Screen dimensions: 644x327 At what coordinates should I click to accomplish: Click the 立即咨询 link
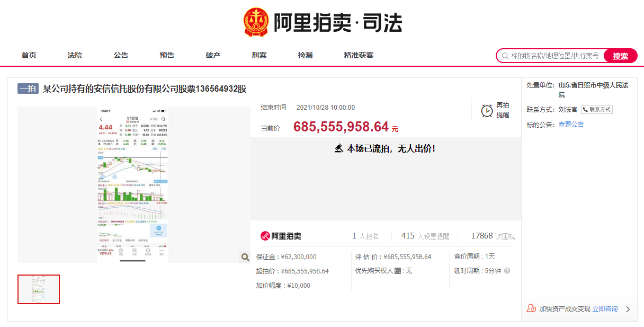(x=605, y=309)
